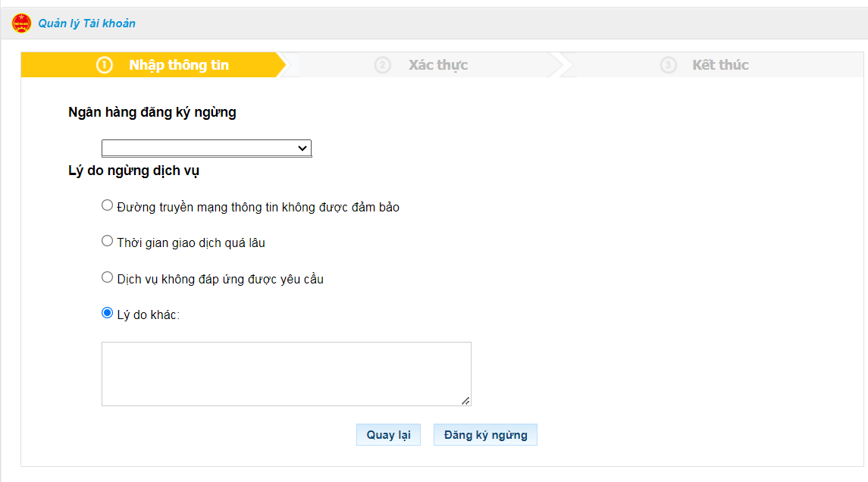Click the national emblem logo icon
Viewport: 868px width, 482px height.
tap(21, 23)
